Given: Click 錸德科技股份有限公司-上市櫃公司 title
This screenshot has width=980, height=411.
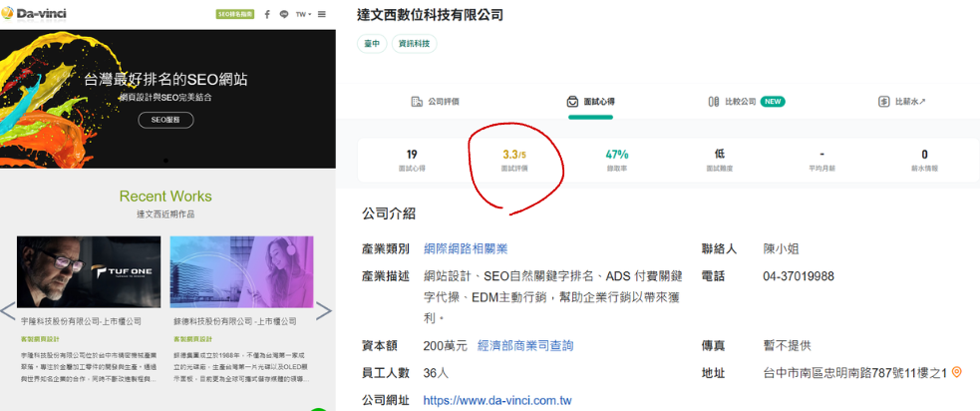Looking at the screenshot, I should pyautogui.click(x=235, y=321).
